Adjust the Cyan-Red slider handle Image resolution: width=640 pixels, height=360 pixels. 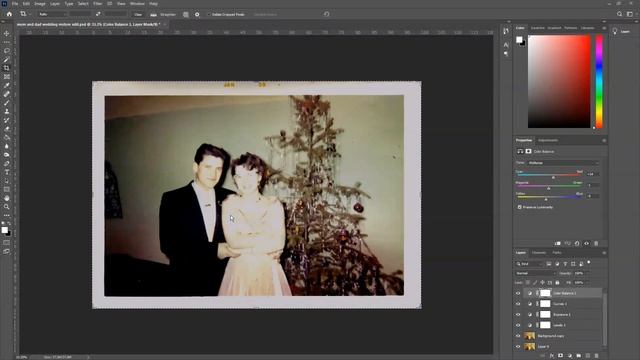553,177
